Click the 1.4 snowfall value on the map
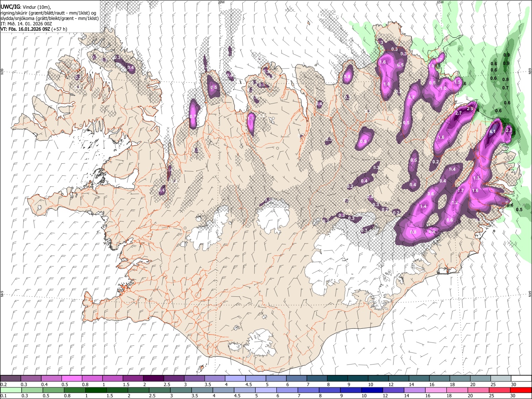 point(424,207)
